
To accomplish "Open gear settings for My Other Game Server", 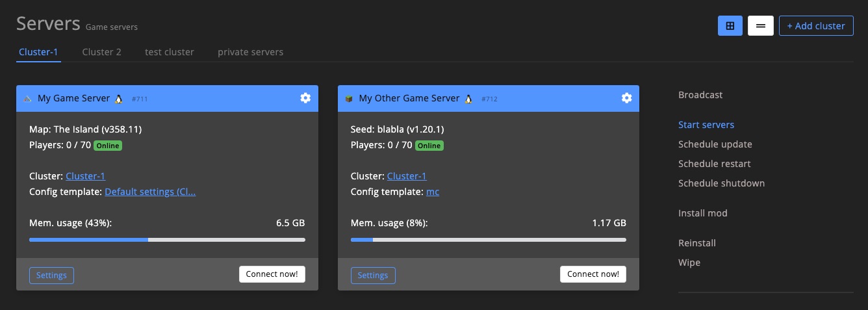I will coord(626,98).
